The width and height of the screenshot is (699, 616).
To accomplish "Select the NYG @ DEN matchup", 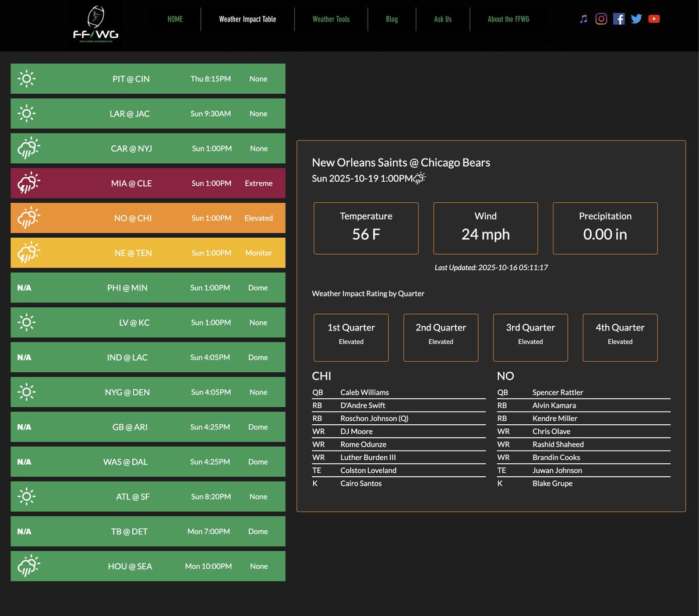I will point(148,392).
